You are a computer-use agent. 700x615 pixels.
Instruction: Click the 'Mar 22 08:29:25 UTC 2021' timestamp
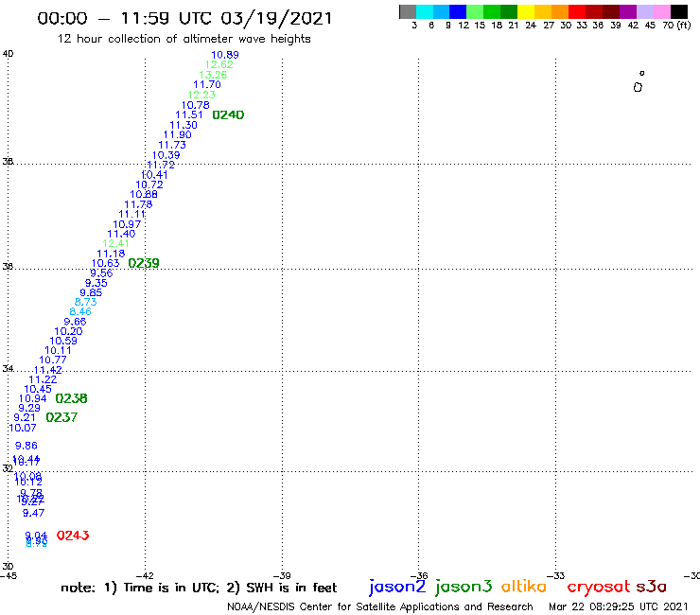coord(619,607)
